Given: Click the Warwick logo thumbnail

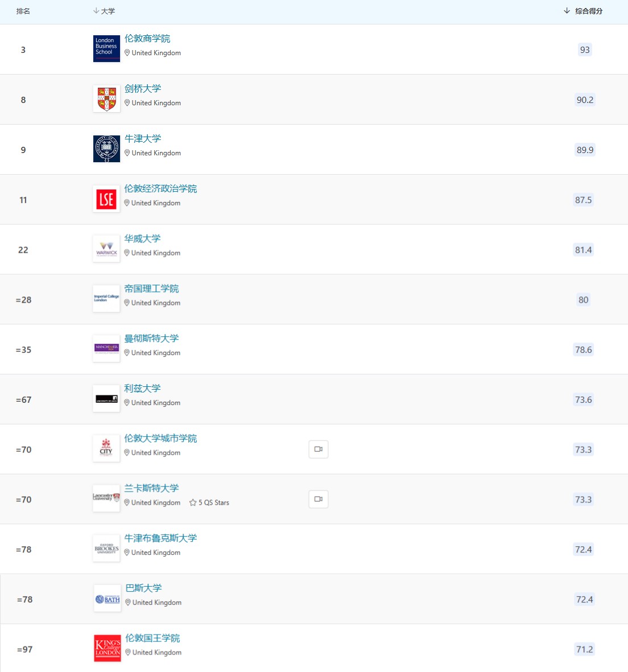Looking at the screenshot, I should 106,249.
